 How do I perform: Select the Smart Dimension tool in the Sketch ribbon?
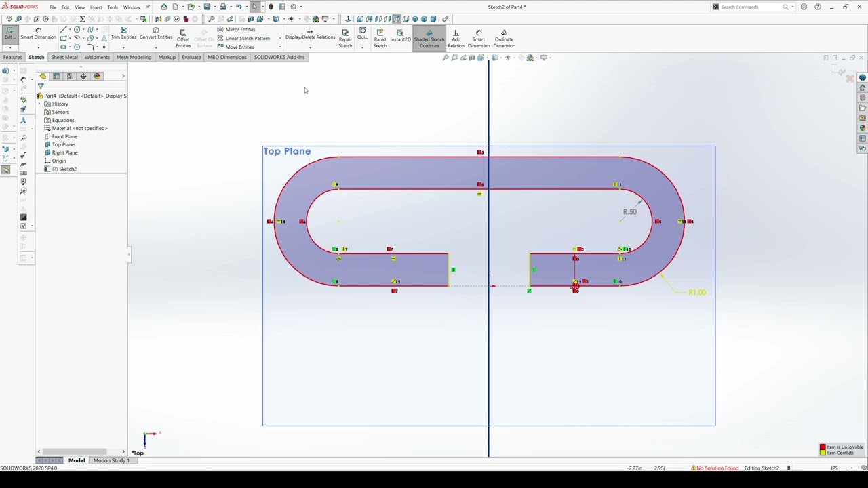tap(38, 34)
